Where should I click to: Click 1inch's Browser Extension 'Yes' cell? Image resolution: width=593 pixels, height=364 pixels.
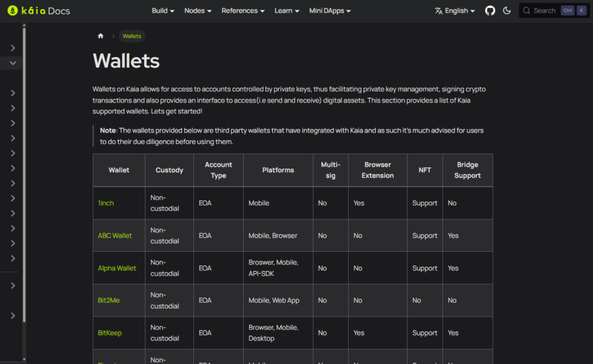tap(378, 203)
